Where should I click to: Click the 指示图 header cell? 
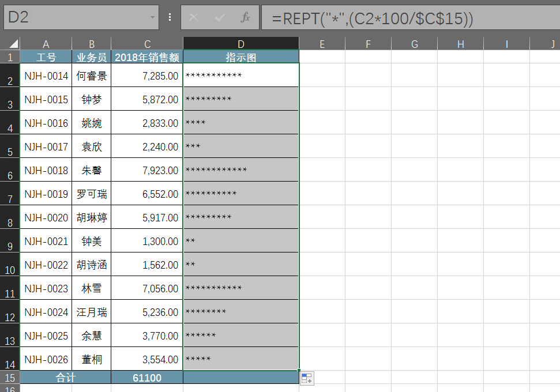241,56
